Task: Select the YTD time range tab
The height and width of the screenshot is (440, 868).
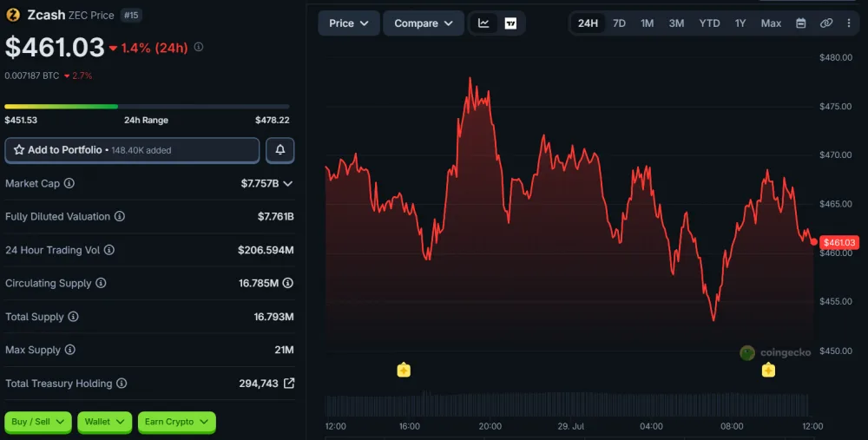Action: pos(710,23)
